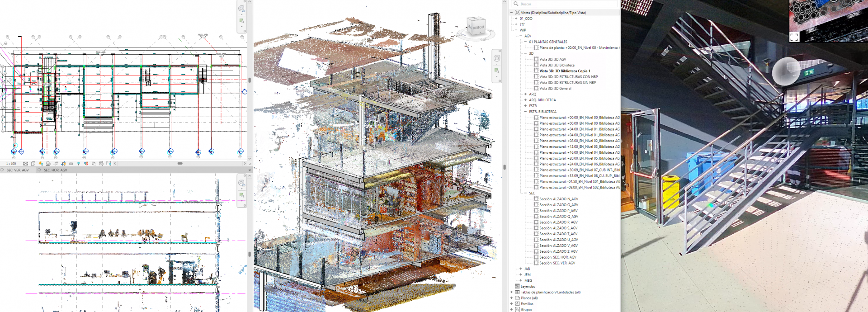Click the navigation wheel in 3D view

[496, 58]
